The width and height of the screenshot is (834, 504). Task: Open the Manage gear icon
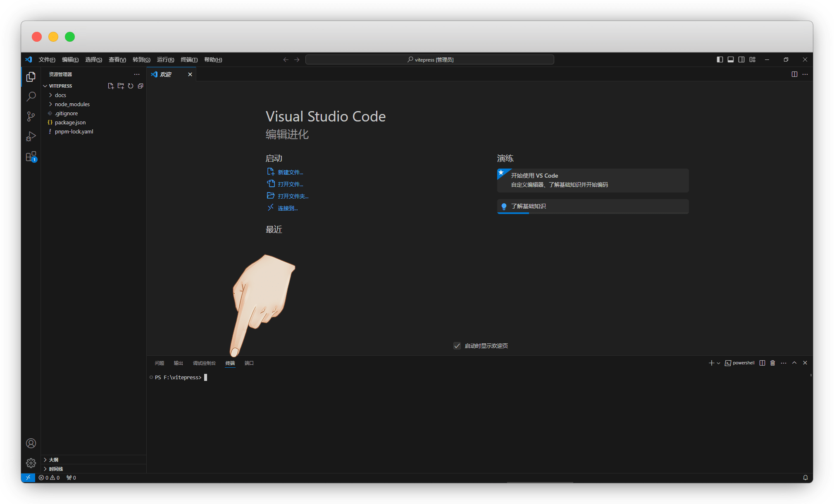click(31, 463)
